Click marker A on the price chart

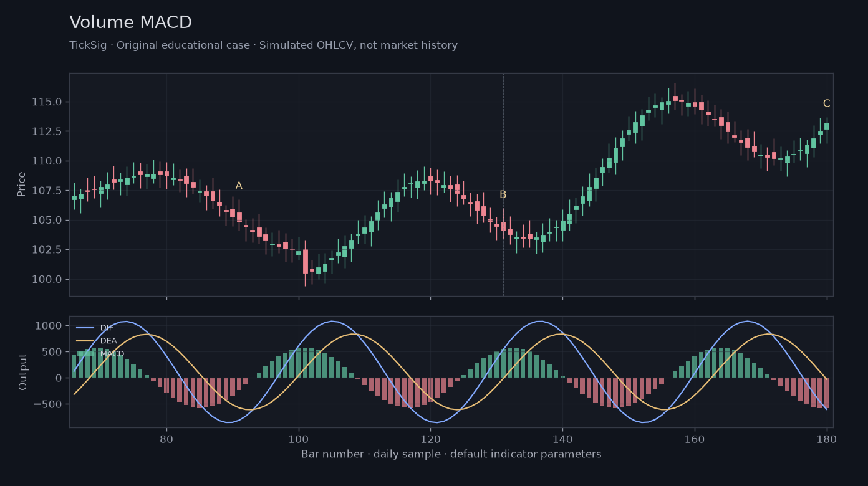click(x=239, y=186)
